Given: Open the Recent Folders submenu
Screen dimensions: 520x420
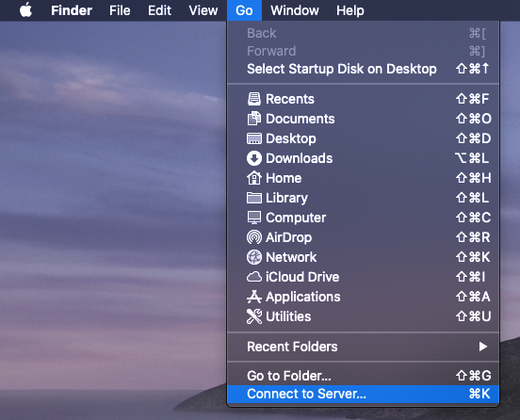Looking at the screenshot, I should (363, 347).
